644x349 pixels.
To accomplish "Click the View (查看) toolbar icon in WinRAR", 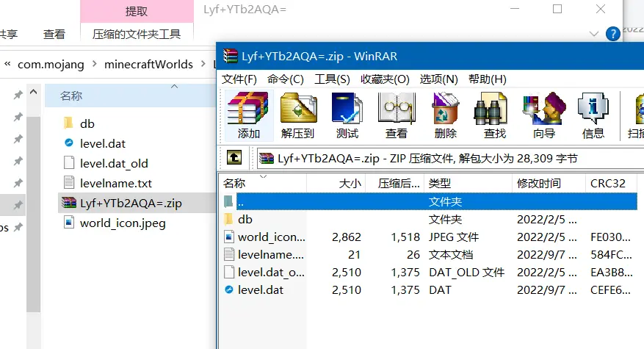I will point(397,109).
